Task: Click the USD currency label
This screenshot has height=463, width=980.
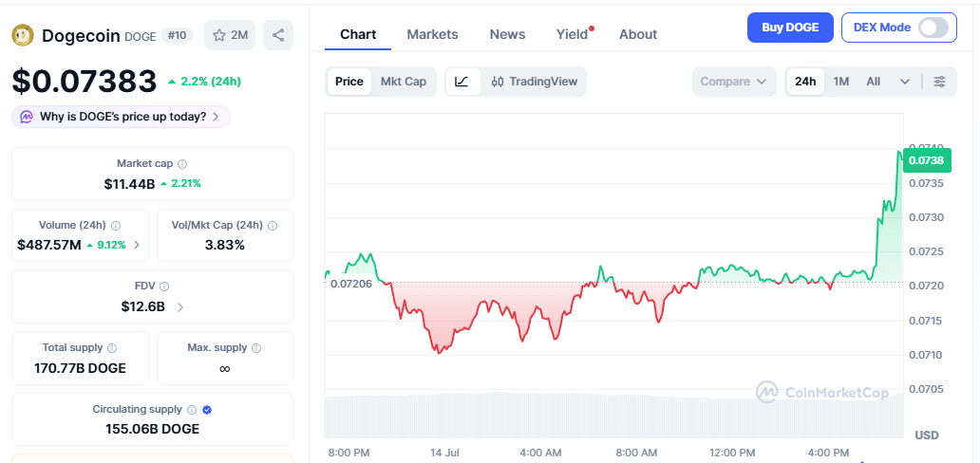Action: [926, 435]
